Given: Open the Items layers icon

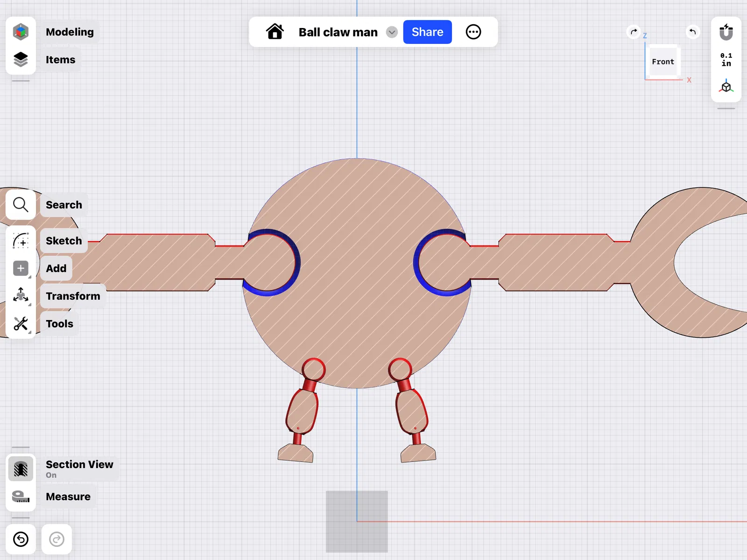Looking at the screenshot, I should coord(21,59).
